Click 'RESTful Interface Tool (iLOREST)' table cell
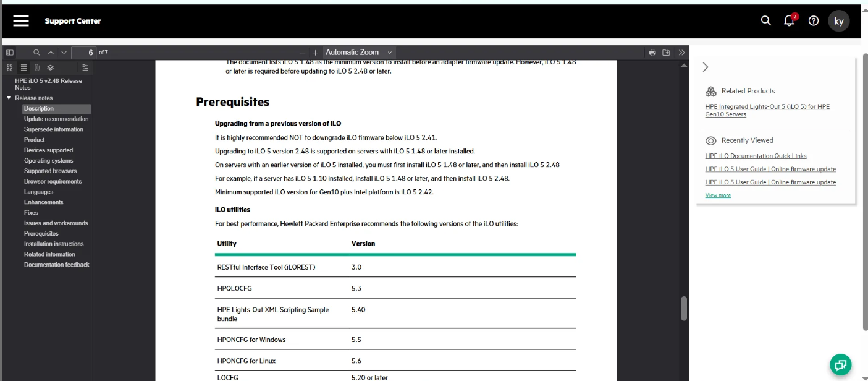The height and width of the screenshot is (381, 868). click(266, 267)
